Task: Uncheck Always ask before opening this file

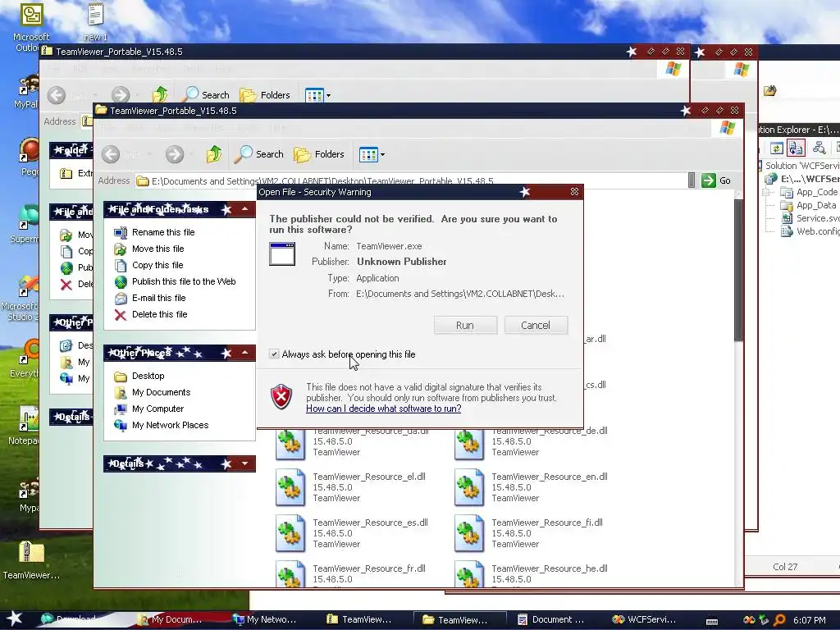Action: (x=274, y=354)
